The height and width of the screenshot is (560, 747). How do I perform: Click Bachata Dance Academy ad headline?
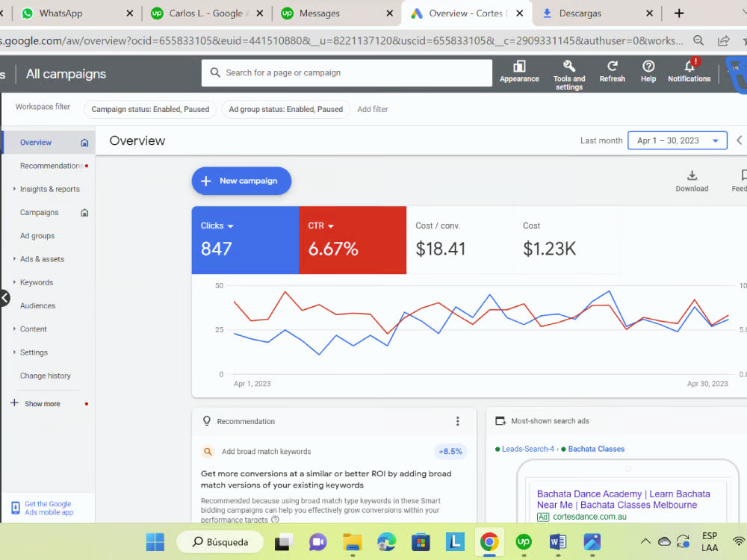click(623, 499)
